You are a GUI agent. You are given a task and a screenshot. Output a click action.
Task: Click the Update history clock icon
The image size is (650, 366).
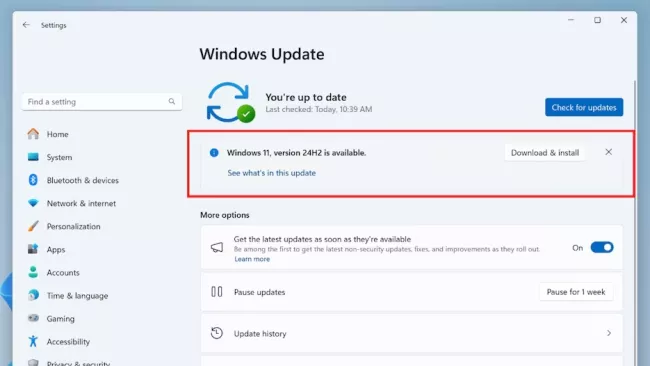click(x=217, y=333)
